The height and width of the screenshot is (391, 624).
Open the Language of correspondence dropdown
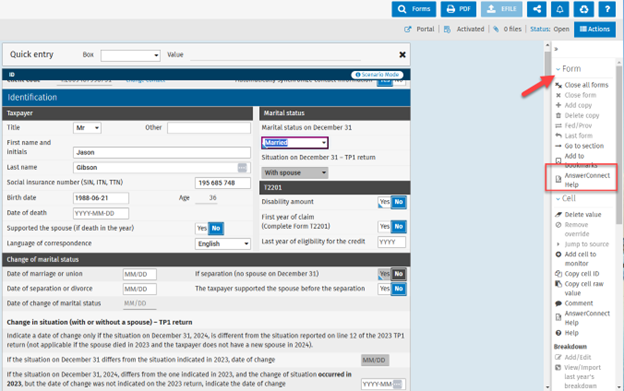[x=223, y=244]
